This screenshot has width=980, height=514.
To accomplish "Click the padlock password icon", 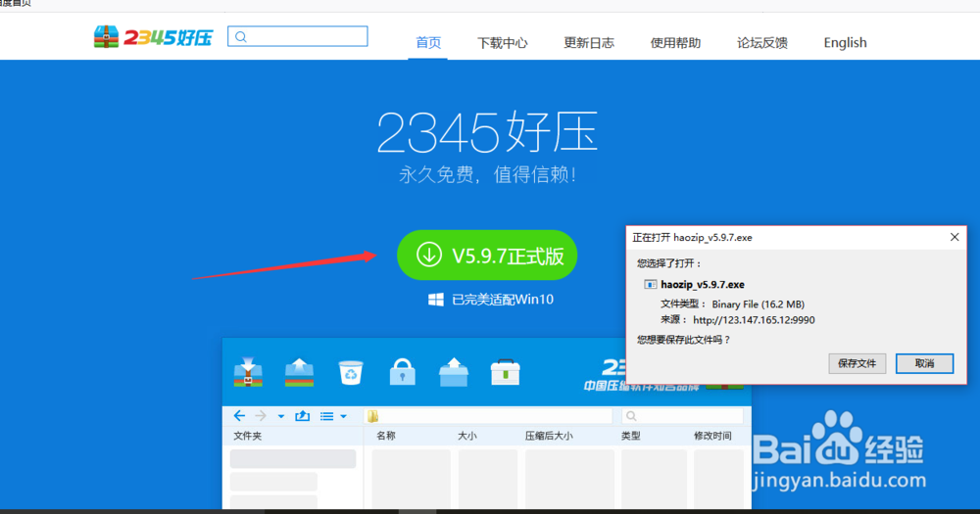I will tap(402, 372).
